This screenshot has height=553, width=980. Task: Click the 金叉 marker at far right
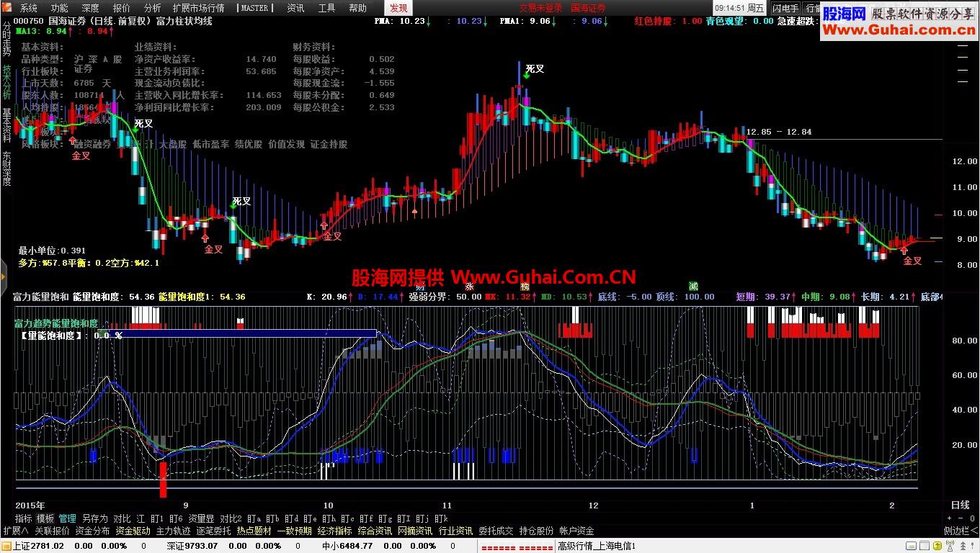click(912, 261)
